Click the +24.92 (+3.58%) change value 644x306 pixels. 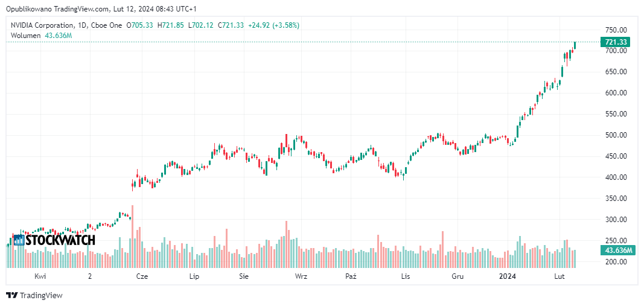273,25
